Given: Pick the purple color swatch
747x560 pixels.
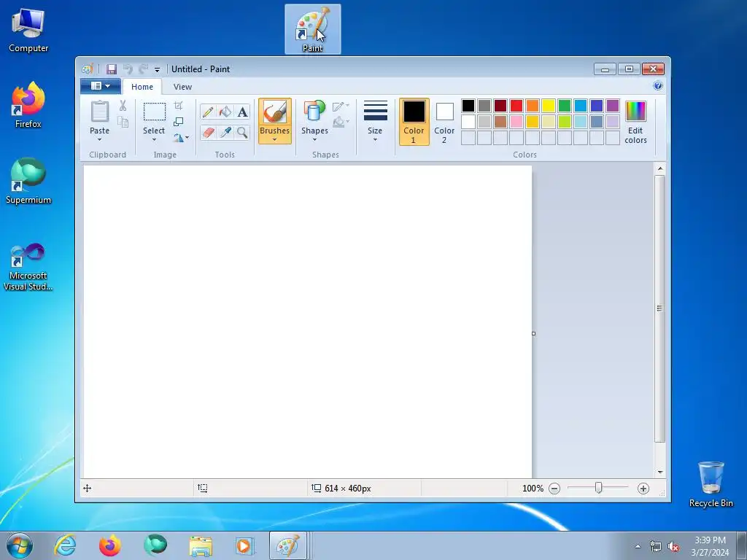Looking at the screenshot, I should [x=613, y=106].
